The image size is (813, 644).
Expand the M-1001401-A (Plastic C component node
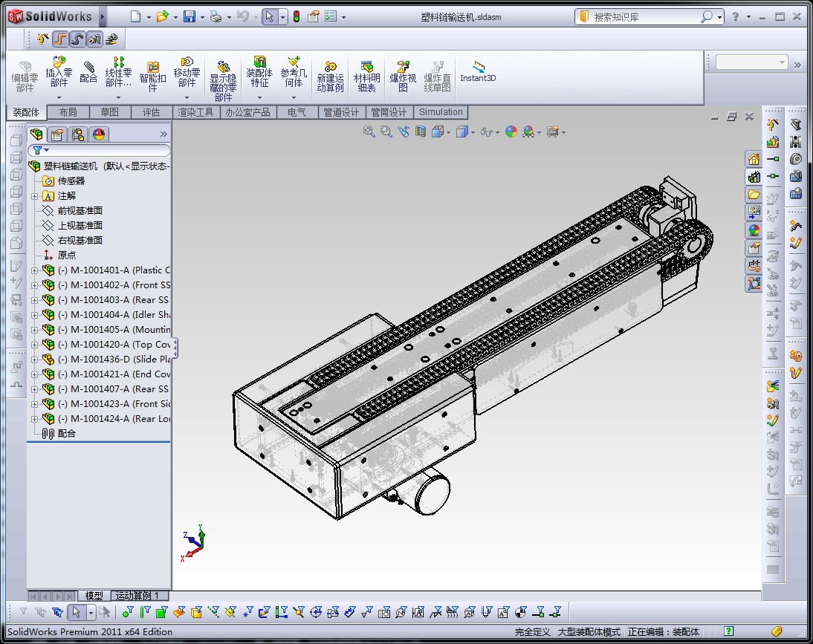[35, 270]
